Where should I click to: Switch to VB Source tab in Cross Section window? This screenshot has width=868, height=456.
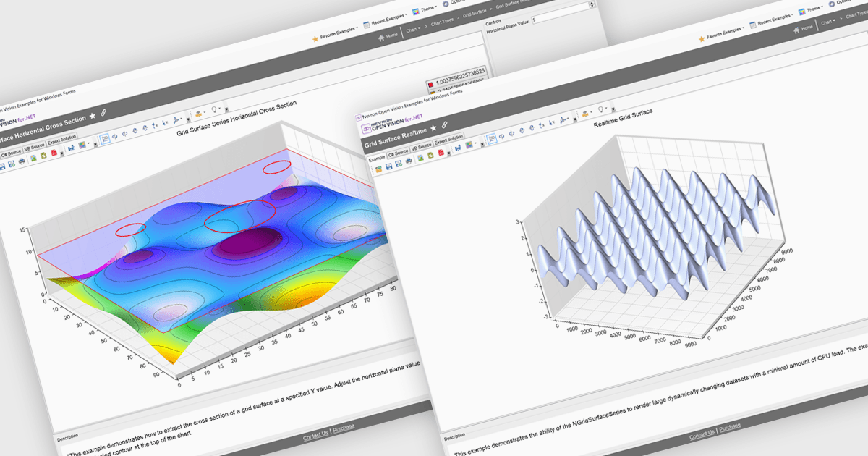[x=35, y=147]
